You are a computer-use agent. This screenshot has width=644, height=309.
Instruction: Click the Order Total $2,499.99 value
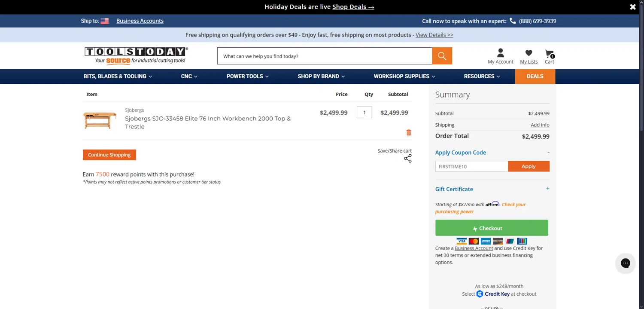coord(536,137)
